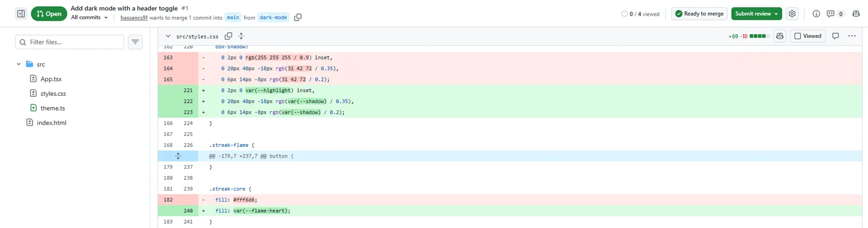Focus the Filter files search field
The width and height of the screenshot is (868, 228).
click(69, 42)
